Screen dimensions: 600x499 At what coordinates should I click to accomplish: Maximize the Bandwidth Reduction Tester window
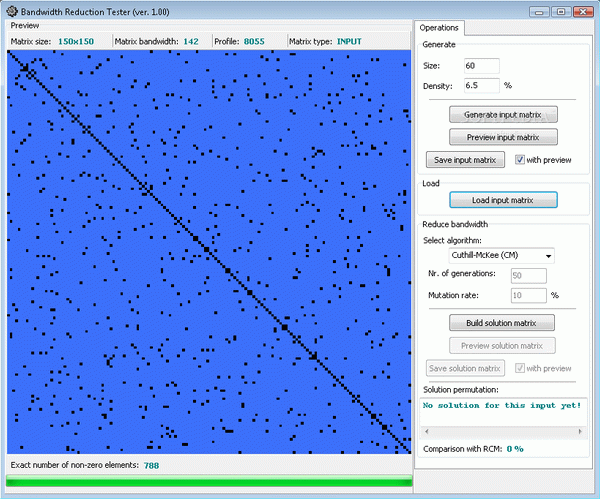561,12
